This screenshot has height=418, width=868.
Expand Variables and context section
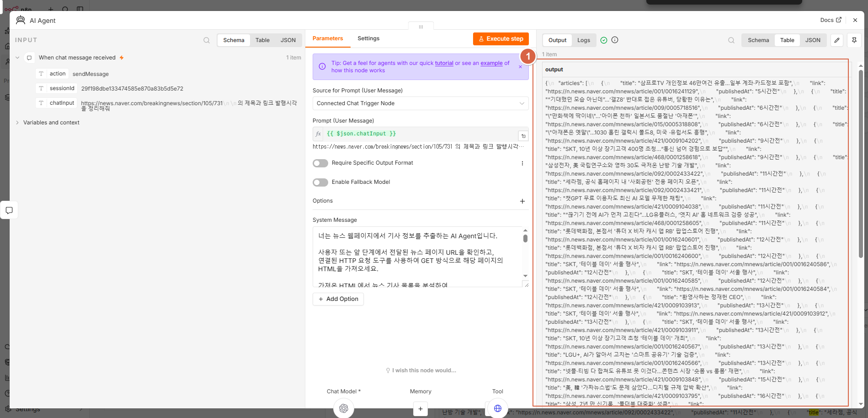tap(17, 123)
